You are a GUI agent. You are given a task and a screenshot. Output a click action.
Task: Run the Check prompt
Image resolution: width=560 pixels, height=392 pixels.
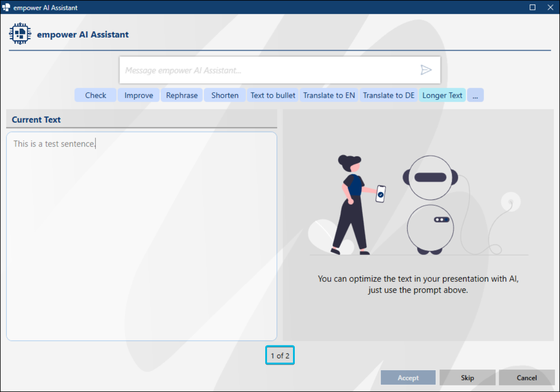95,95
